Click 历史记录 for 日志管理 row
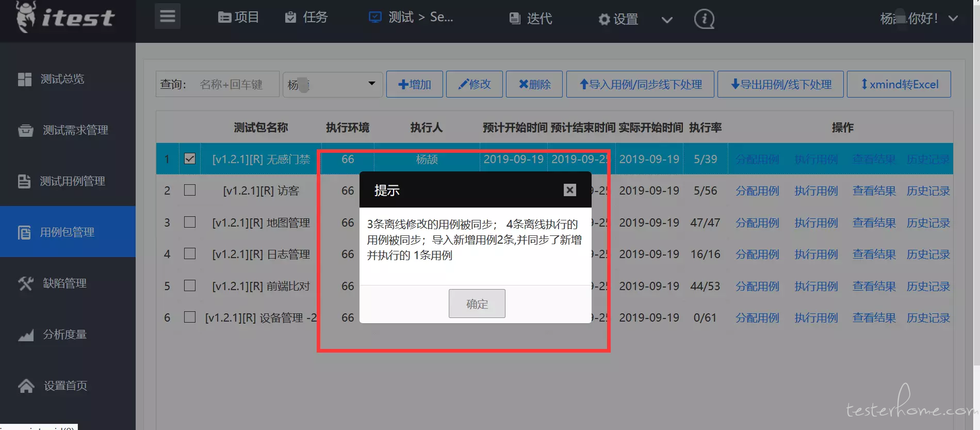980x430 pixels. [928, 254]
